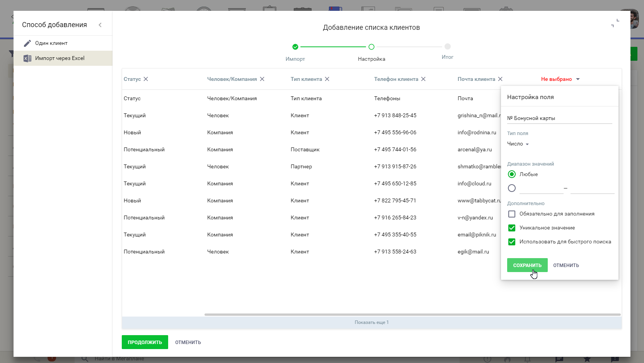644x363 pixels.
Task: Remove the Статус column mapping
Action: coord(146,79)
